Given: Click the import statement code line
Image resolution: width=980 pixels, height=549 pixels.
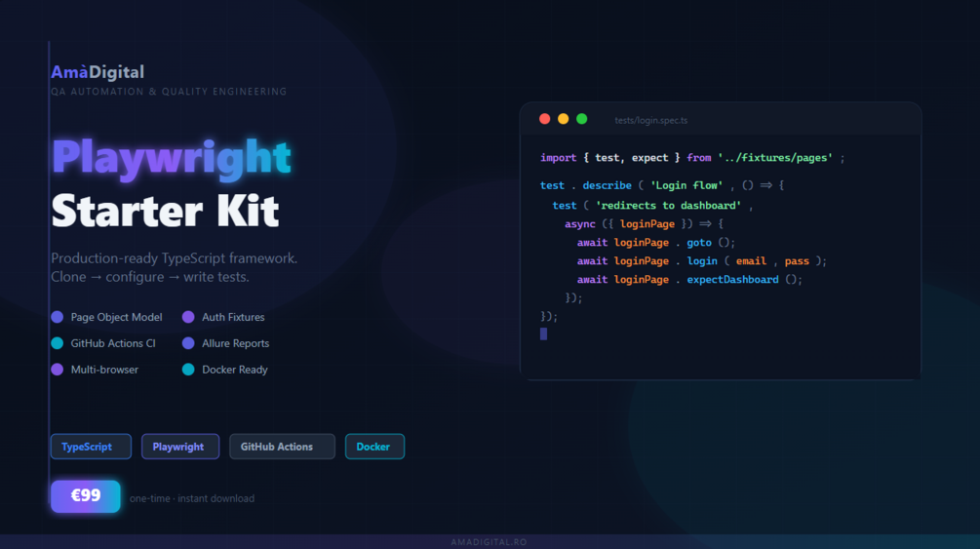Looking at the screenshot, I should 692,158.
